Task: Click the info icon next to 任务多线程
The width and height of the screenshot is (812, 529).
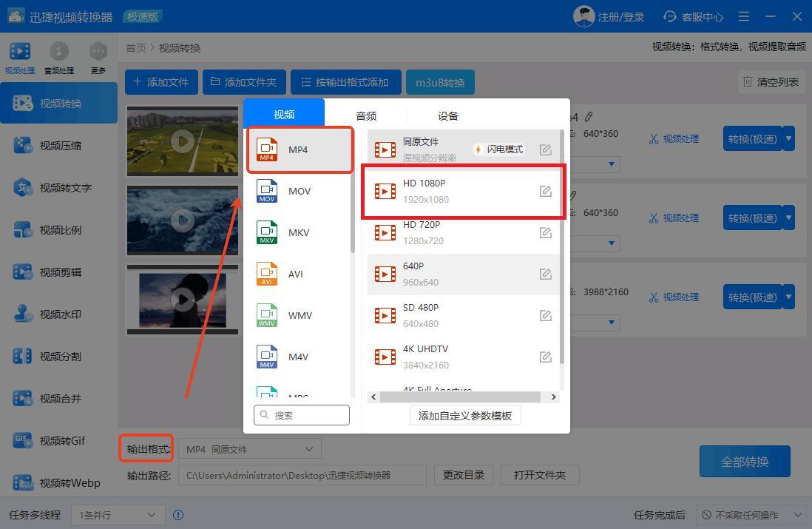Action: click(x=177, y=515)
